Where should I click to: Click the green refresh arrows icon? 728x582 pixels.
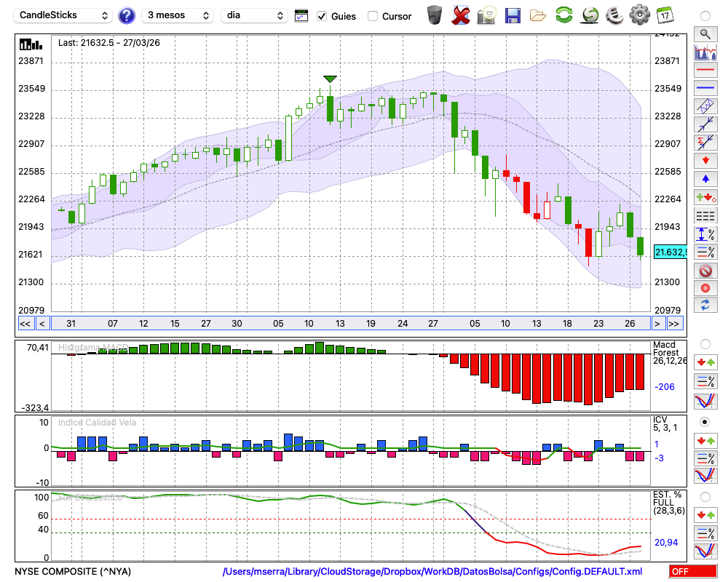564,15
